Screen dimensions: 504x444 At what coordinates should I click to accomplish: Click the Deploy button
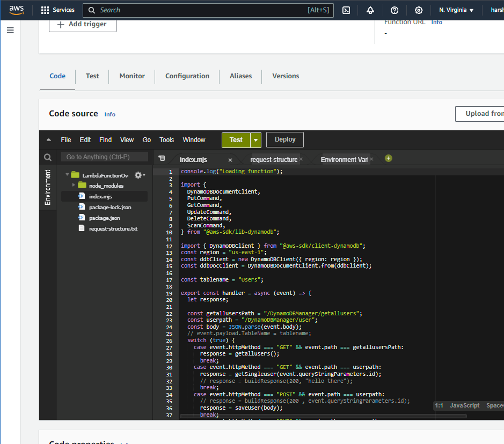click(284, 139)
